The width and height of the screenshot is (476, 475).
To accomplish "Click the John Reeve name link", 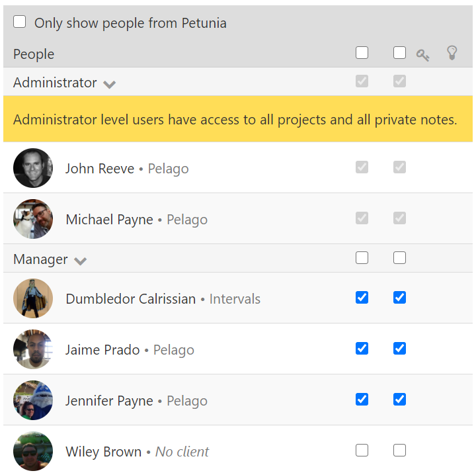I will point(100,169).
